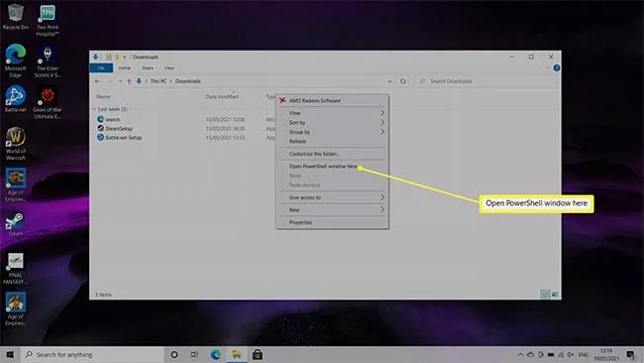Open Microsoft Edge from the taskbar
Viewport: 644px width, 363px height.
(216, 354)
